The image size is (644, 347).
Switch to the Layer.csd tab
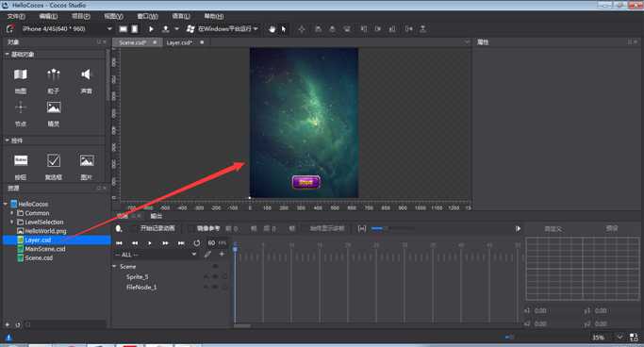coord(179,42)
